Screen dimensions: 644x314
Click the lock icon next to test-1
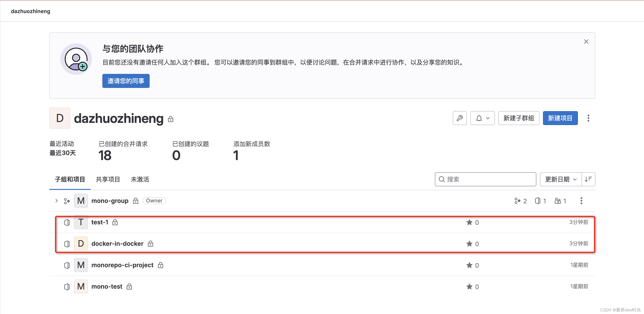[115, 222]
